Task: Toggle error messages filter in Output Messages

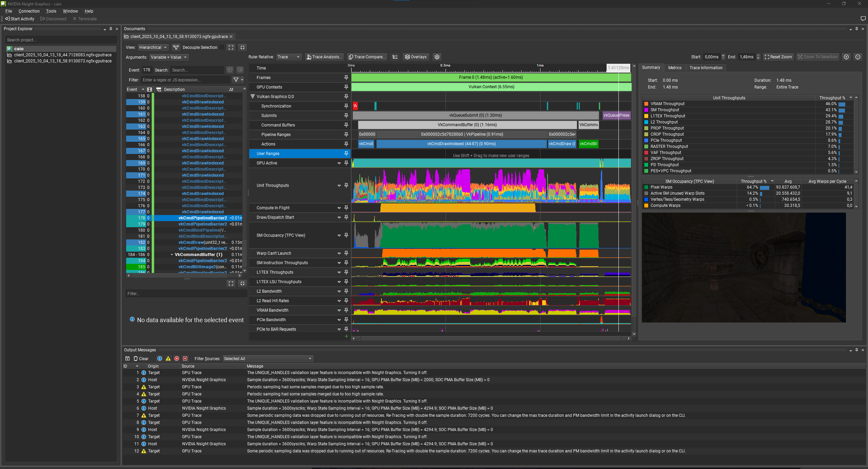Action: [177, 358]
